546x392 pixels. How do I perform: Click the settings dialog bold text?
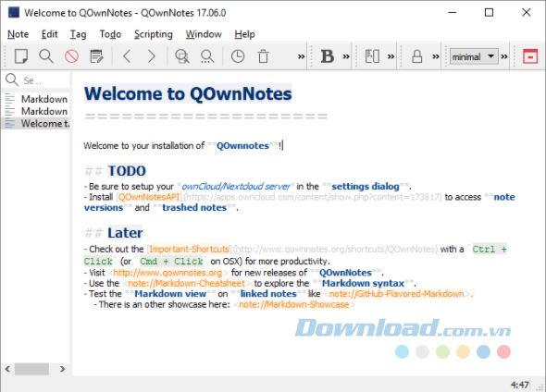click(366, 186)
